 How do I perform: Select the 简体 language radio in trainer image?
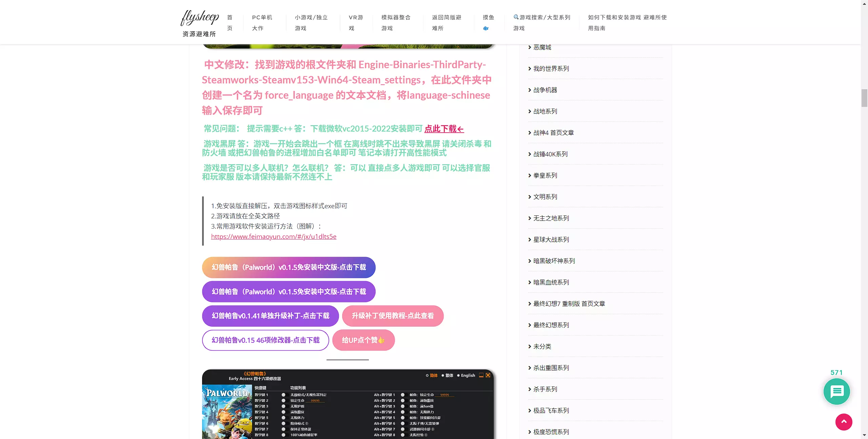coord(427,376)
